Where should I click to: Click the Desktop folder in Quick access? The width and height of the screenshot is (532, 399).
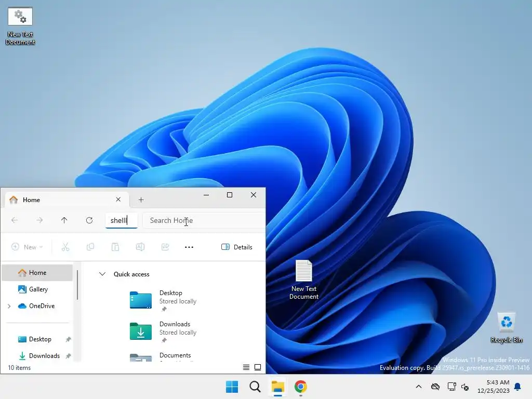[164, 300]
